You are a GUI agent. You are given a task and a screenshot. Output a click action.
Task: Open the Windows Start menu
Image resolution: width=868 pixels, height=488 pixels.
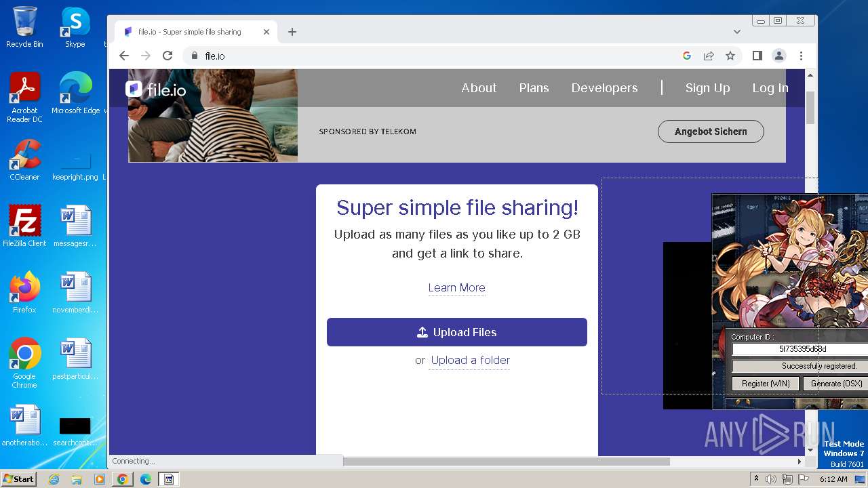pyautogui.click(x=18, y=479)
